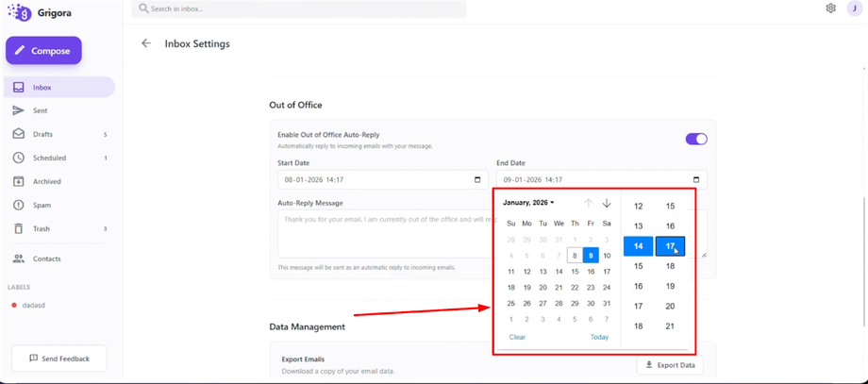
Task: Open the Contacts page
Action: (x=59, y=259)
